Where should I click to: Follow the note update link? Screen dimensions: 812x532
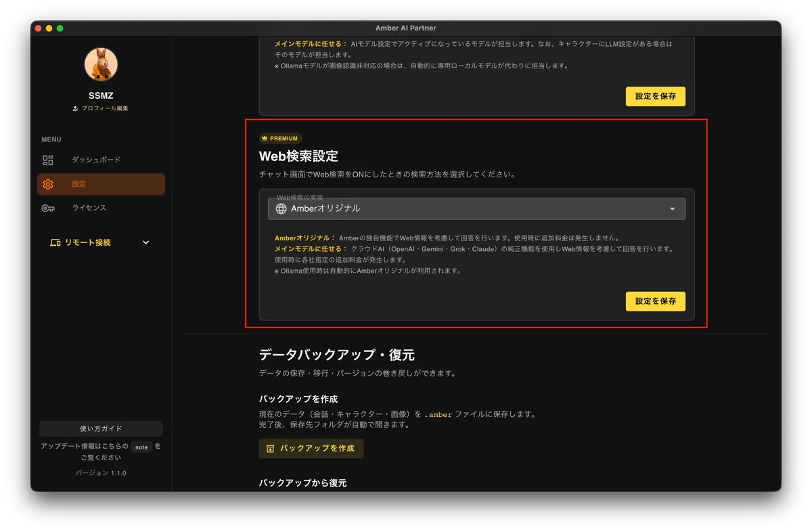point(141,447)
